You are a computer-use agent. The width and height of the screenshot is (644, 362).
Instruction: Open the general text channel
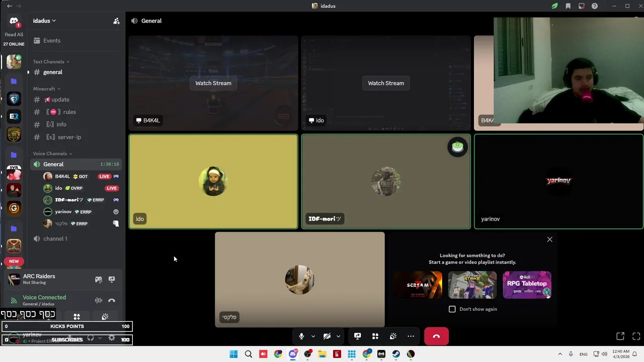(75, 72)
